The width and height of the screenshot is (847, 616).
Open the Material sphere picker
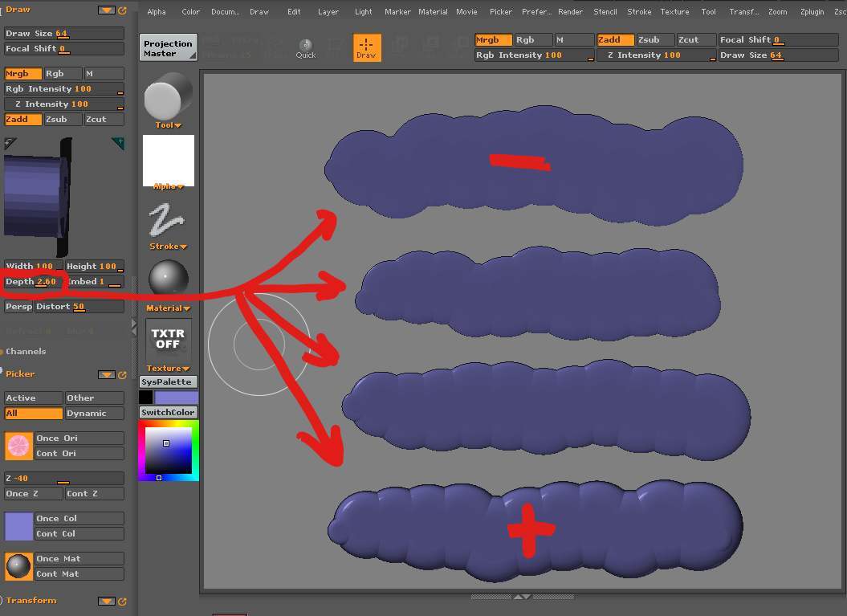tap(168, 279)
